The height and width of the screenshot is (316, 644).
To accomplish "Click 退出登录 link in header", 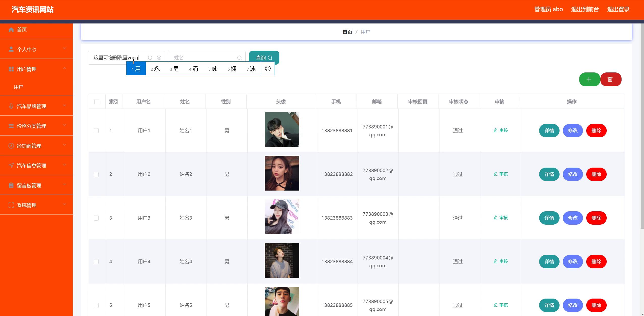I will pos(618,9).
